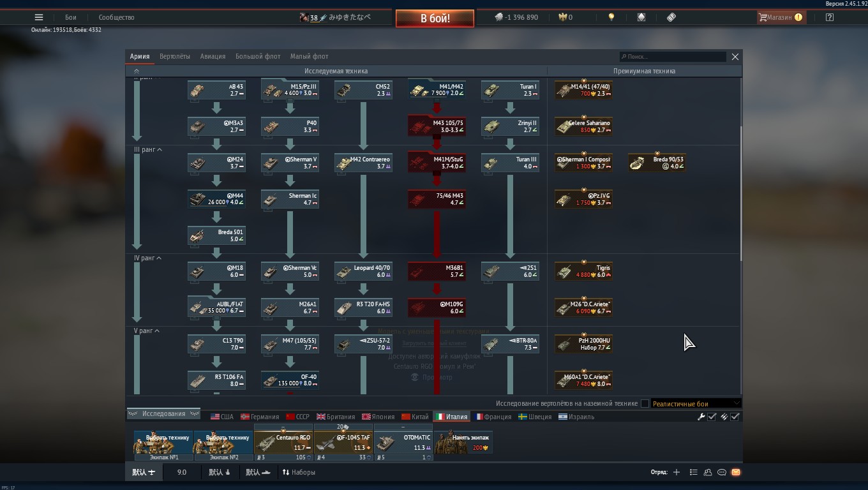Toggle helicopter research on ground vehicles checkbox
Screen dimensions: 868x490
click(645, 403)
